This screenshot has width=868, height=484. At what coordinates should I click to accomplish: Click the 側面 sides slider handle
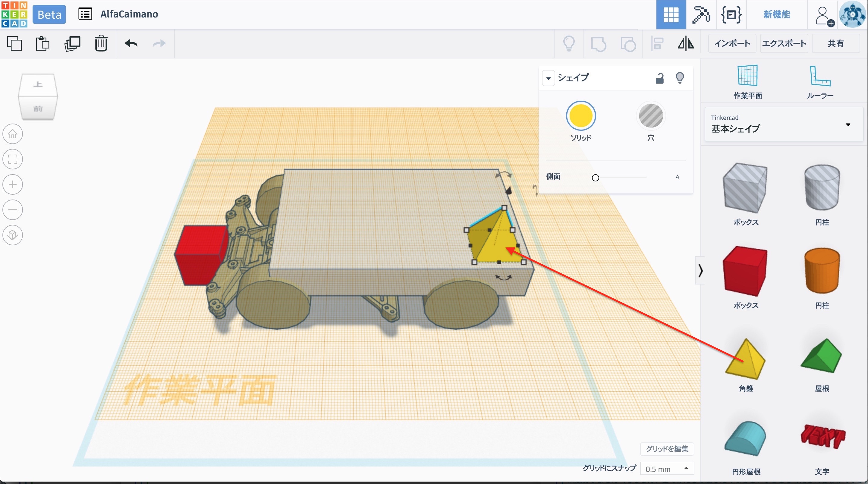point(596,178)
